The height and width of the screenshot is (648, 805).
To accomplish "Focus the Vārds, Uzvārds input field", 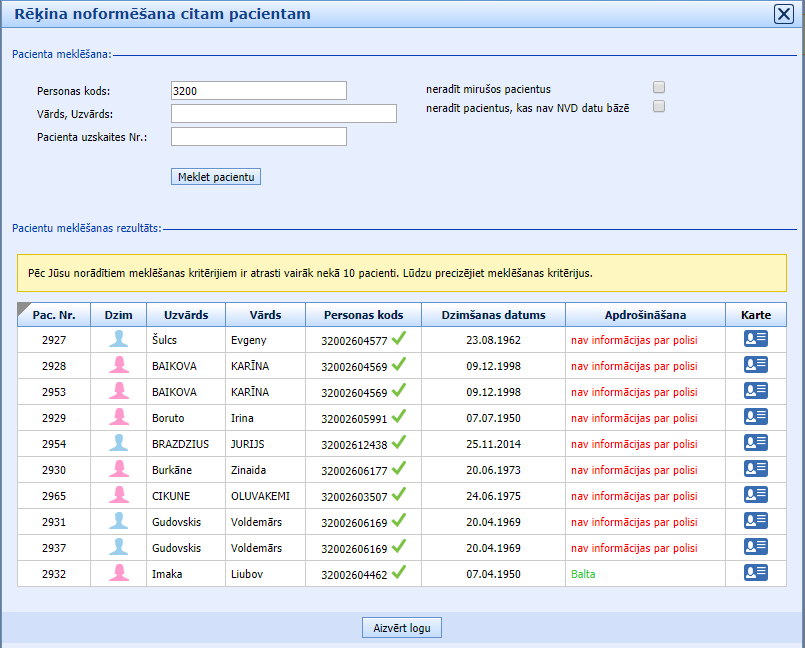I will (x=284, y=113).
